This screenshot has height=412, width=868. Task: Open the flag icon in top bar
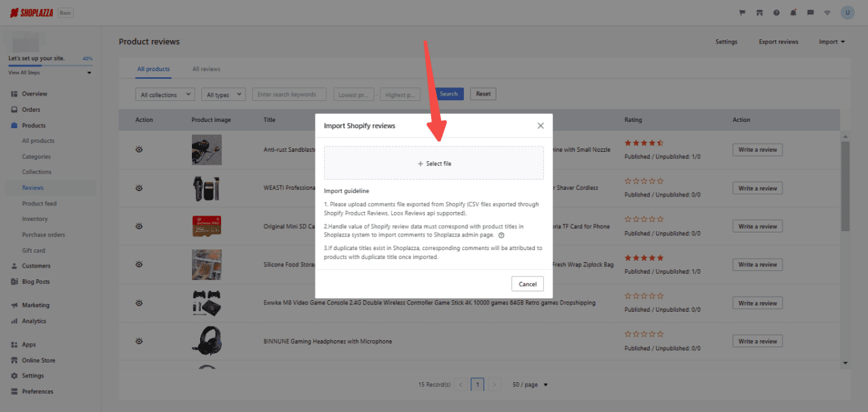742,13
